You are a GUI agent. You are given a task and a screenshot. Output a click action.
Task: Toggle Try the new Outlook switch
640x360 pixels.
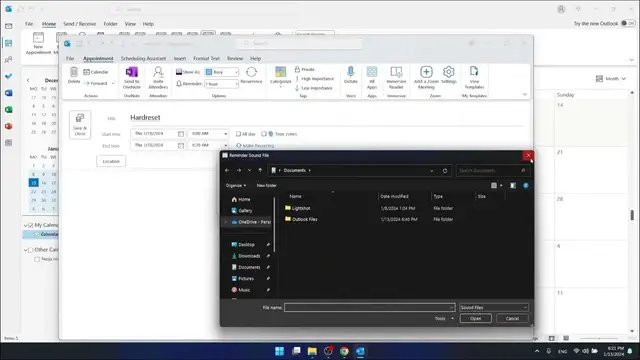[x=628, y=24]
